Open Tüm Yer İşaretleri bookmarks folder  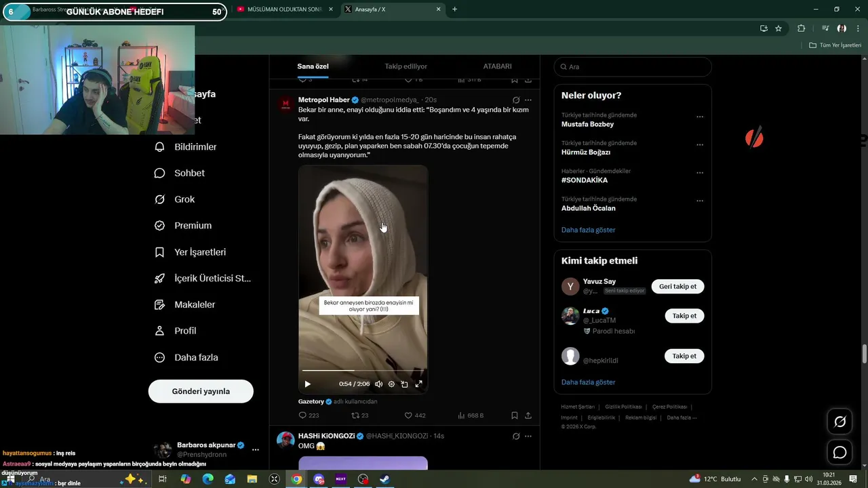[x=835, y=45]
